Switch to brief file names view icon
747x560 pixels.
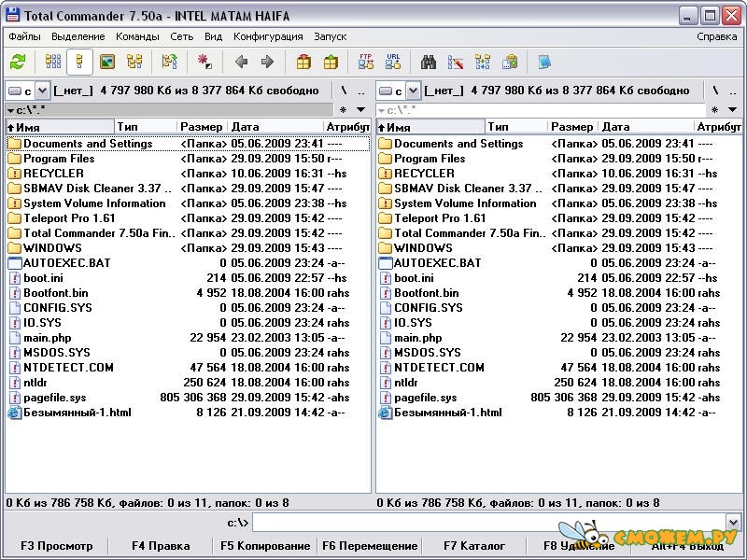(53, 62)
